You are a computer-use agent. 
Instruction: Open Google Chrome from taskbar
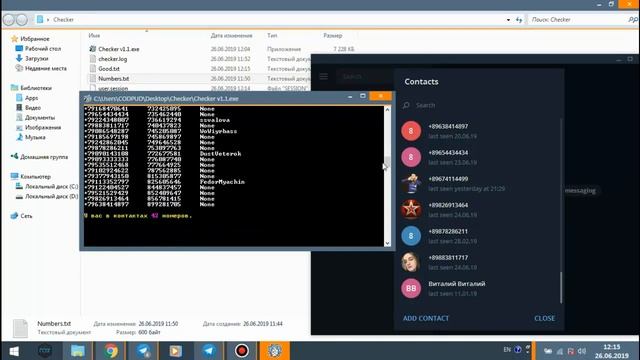click(111, 351)
